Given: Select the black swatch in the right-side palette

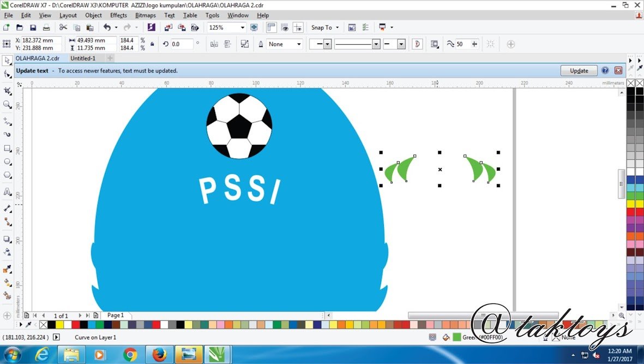Looking at the screenshot, I should [x=631, y=91].
